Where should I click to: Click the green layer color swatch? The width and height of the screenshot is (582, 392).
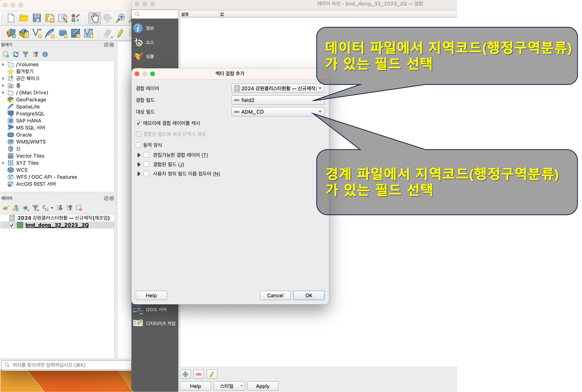(20, 225)
